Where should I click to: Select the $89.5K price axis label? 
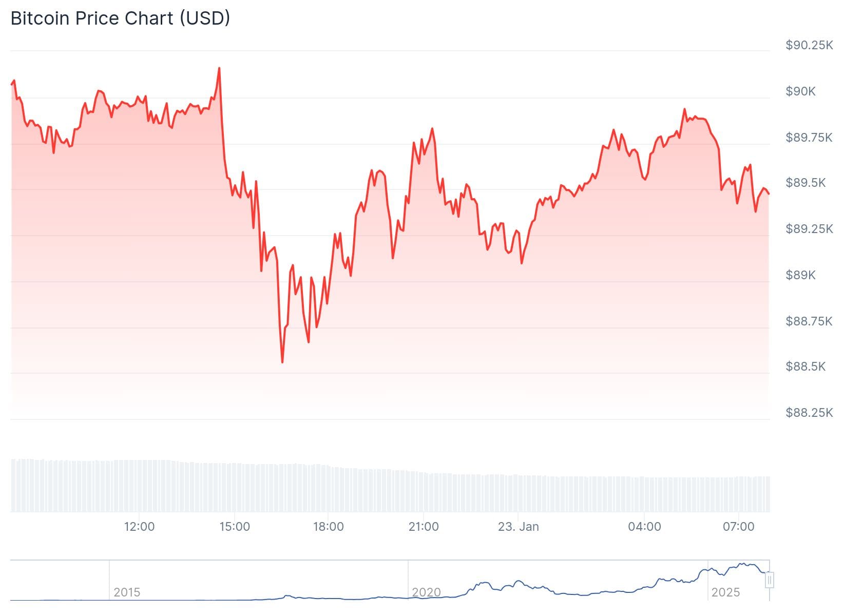click(x=805, y=183)
